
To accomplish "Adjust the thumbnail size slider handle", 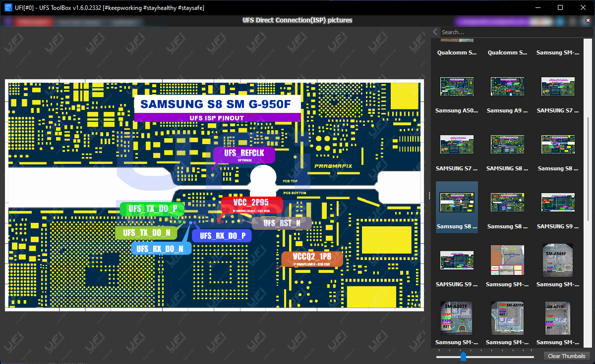I will click(x=463, y=357).
